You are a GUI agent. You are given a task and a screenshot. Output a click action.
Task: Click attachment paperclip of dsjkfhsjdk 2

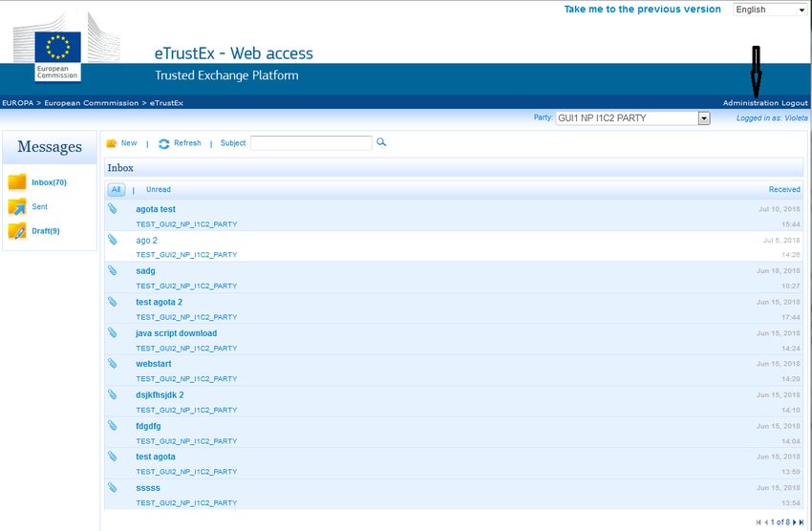pos(113,394)
